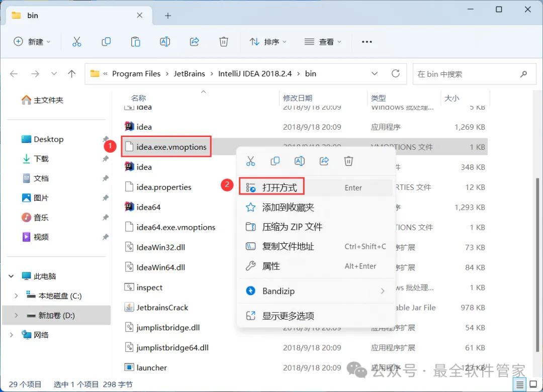Screen dimensions: 543x392
Task: Collapse the This PC (此电脑) tree node
Action: pos(11,276)
